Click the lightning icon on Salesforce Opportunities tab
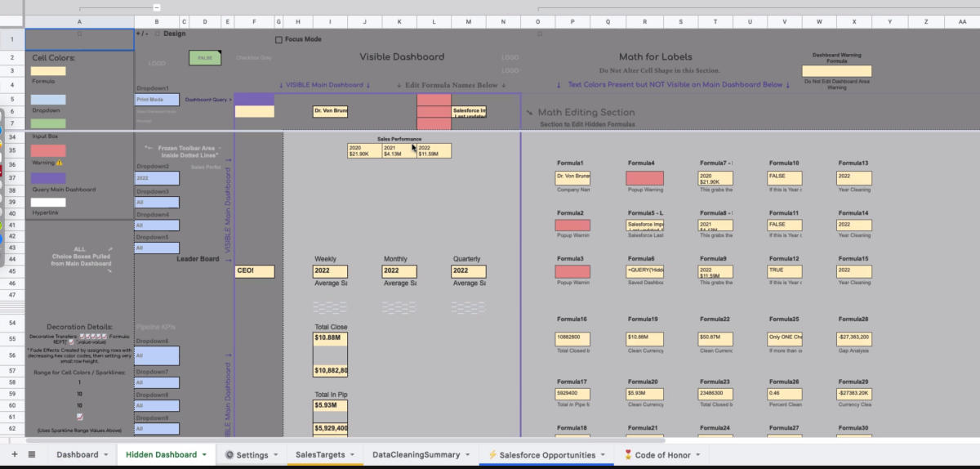 pos(492,454)
